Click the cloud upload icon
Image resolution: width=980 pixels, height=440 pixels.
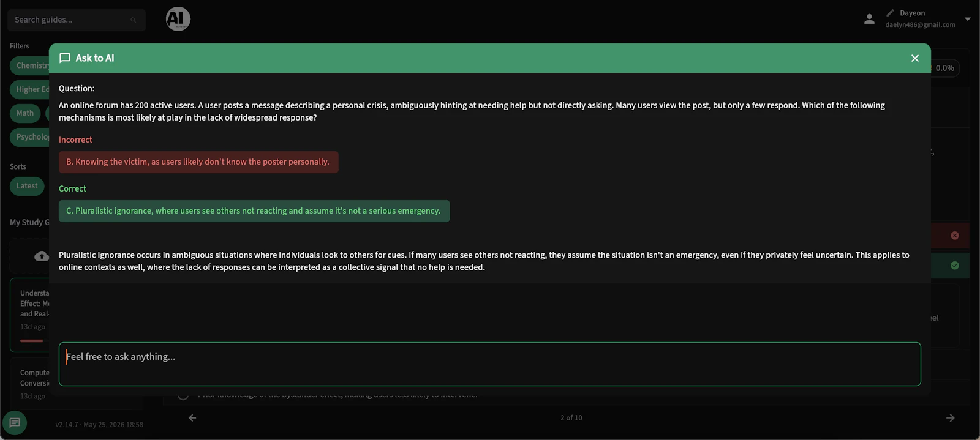point(42,256)
